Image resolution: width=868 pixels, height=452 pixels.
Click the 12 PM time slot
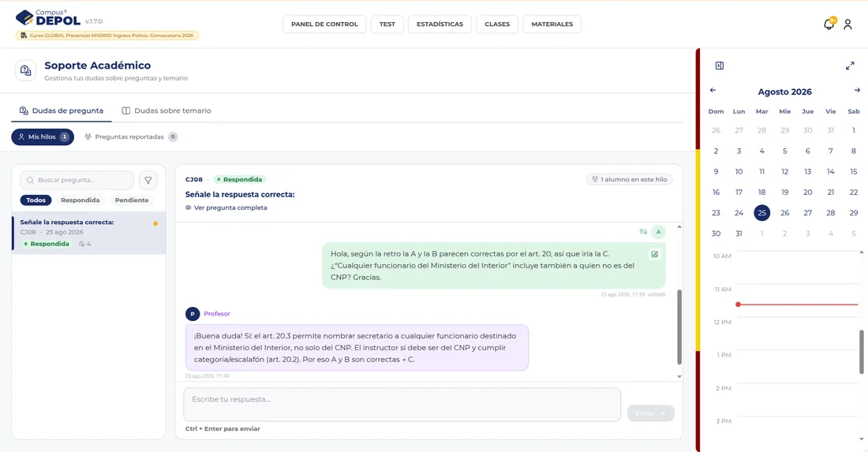(798, 333)
